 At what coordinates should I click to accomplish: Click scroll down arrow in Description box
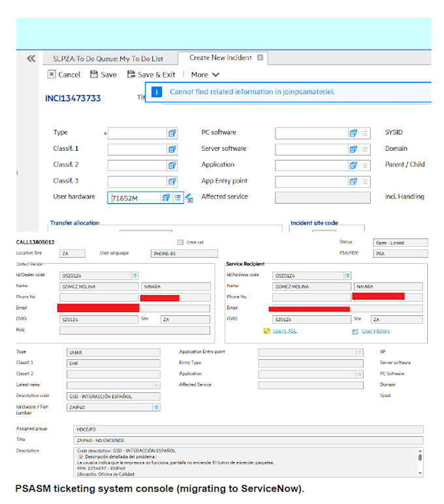pyautogui.click(x=420, y=473)
